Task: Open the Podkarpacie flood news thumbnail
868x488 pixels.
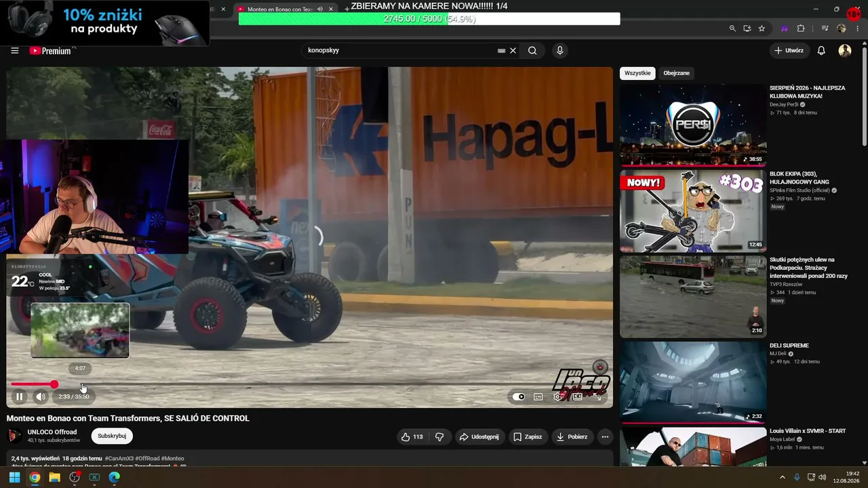Action: (x=693, y=297)
